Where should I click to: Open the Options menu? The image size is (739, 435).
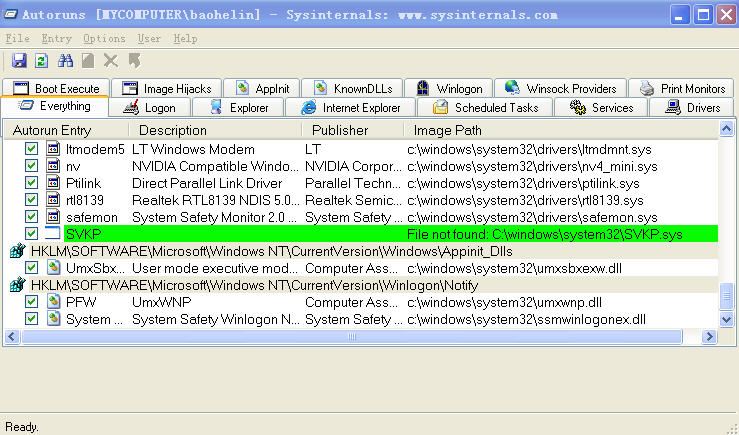tap(104, 38)
